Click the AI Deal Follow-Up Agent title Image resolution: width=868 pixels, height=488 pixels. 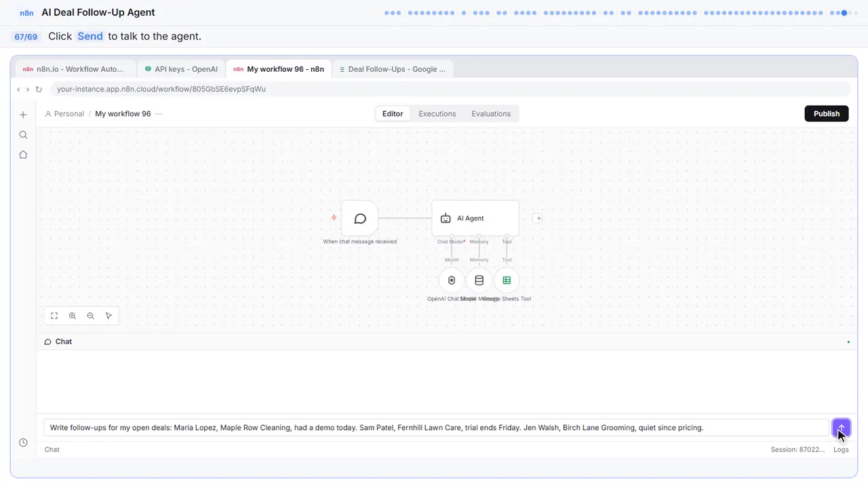click(98, 12)
